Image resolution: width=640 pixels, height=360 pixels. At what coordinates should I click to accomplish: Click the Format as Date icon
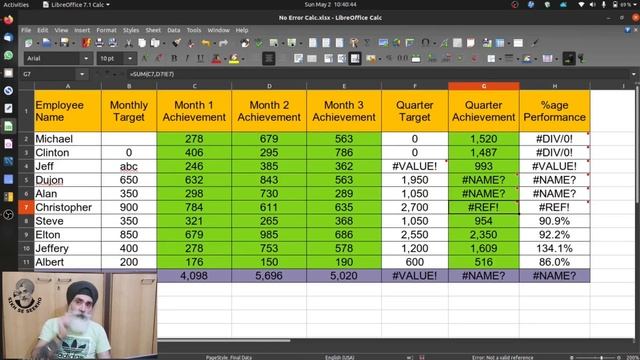(x=416, y=59)
